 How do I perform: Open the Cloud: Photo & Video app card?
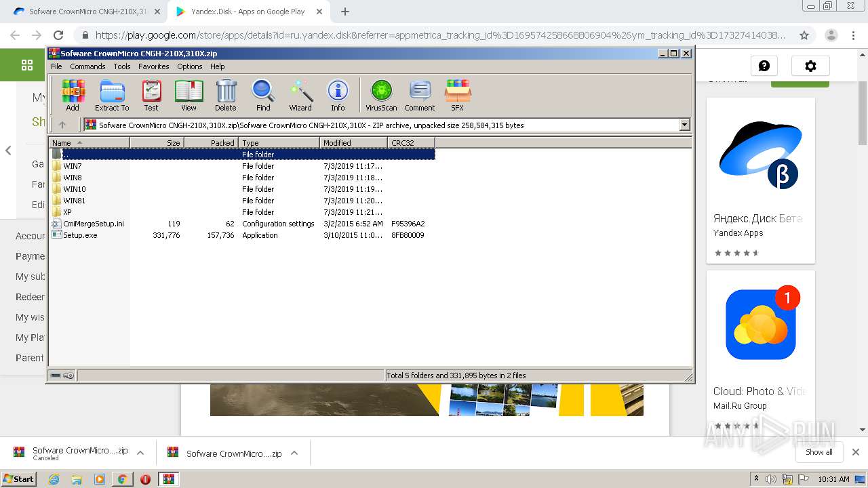(760, 352)
